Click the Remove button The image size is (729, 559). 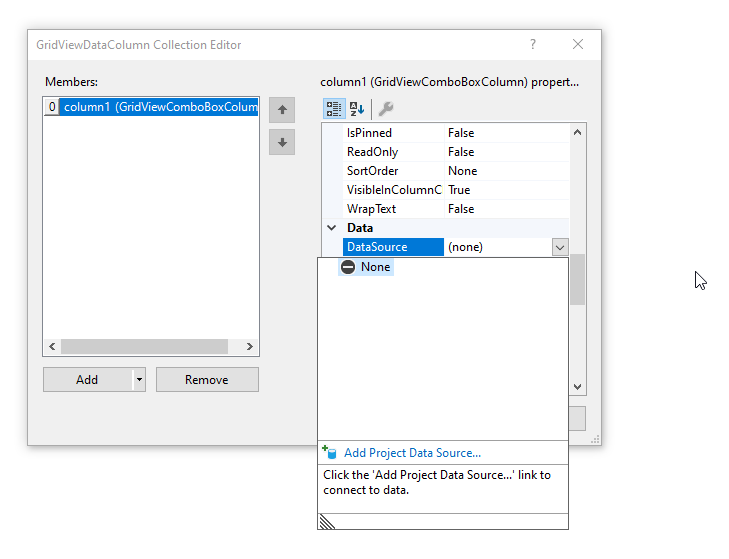pyautogui.click(x=207, y=380)
